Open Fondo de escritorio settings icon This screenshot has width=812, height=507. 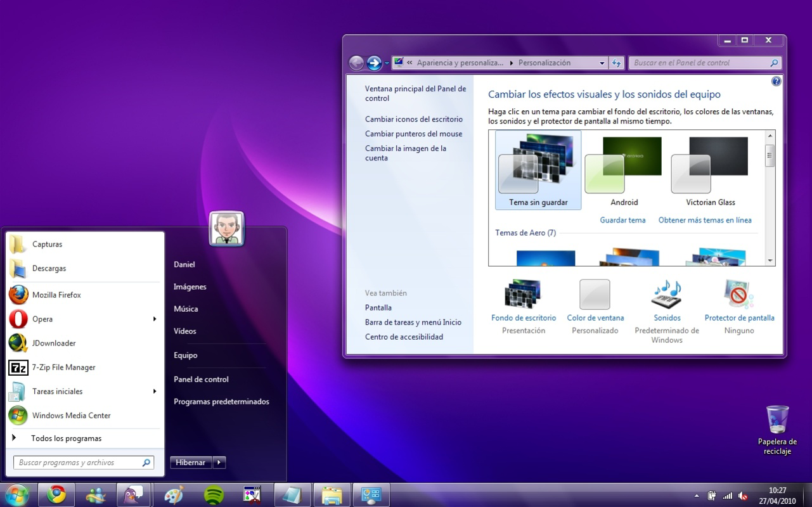tap(522, 295)
